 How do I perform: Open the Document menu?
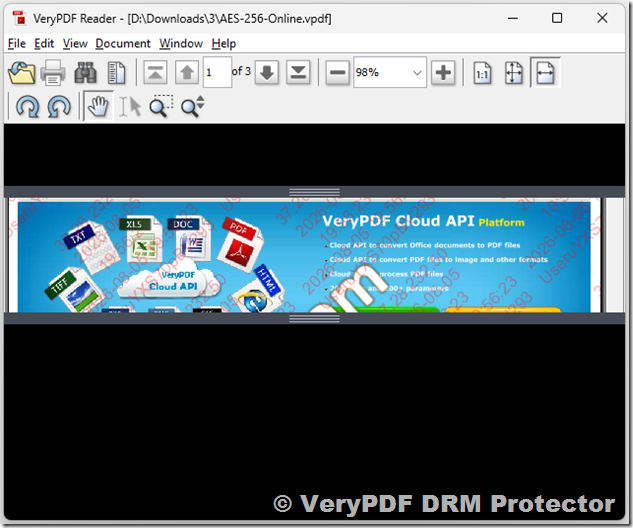tap(123, 43)
